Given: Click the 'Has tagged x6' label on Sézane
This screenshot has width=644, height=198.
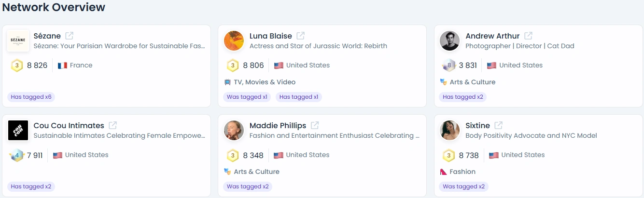Looking at the screenshot, I should click(31, 97).
